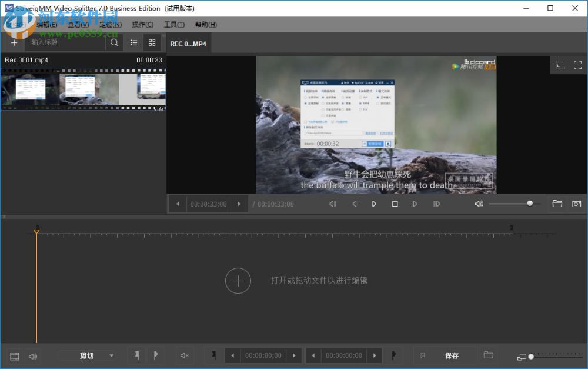Open the 帮助(H) menu
Viewport: 588px width, 369px height.
coord(206,24)
